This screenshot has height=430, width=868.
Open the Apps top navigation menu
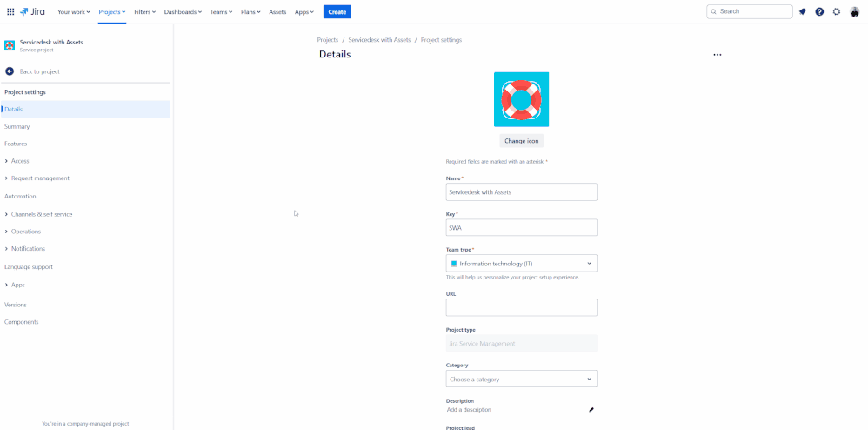(x=304, y=11)
